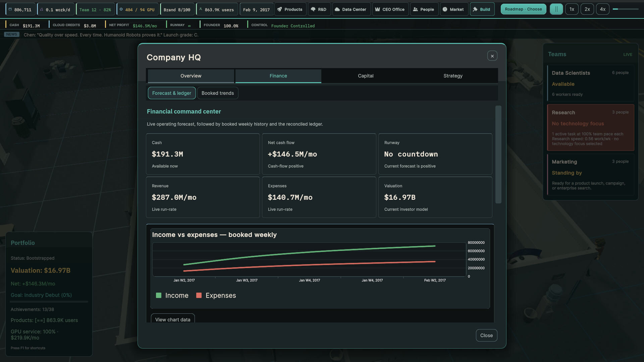Adjust the top-right speed slider
The height and width of the screenshot is (362, 644).
626,9
